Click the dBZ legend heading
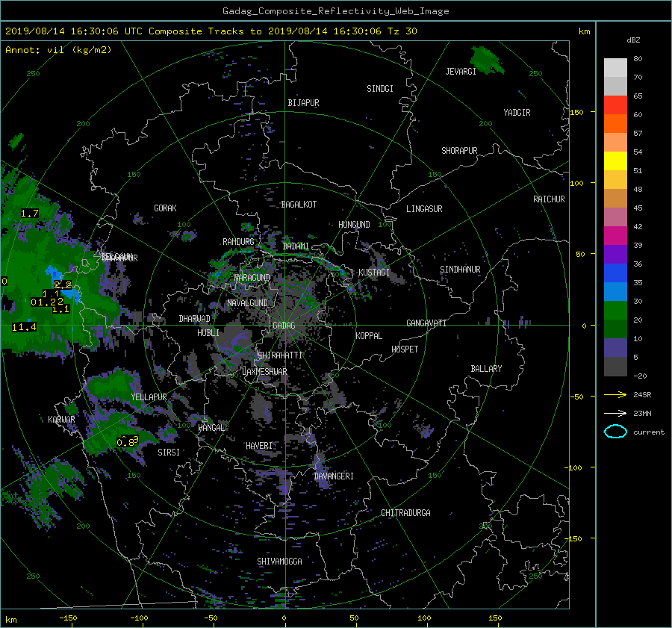The width and height of the screenshot is (672, 628). 633,40
